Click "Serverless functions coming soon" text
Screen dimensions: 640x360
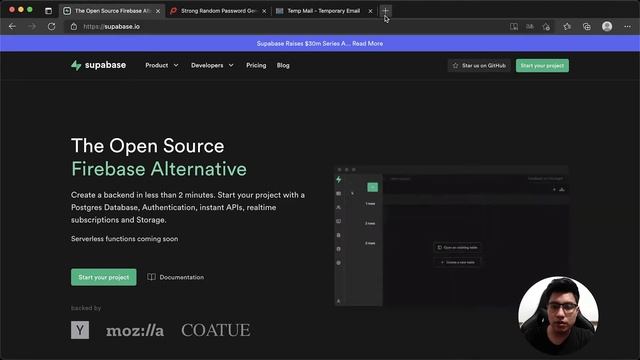click(x=124, y=239)
